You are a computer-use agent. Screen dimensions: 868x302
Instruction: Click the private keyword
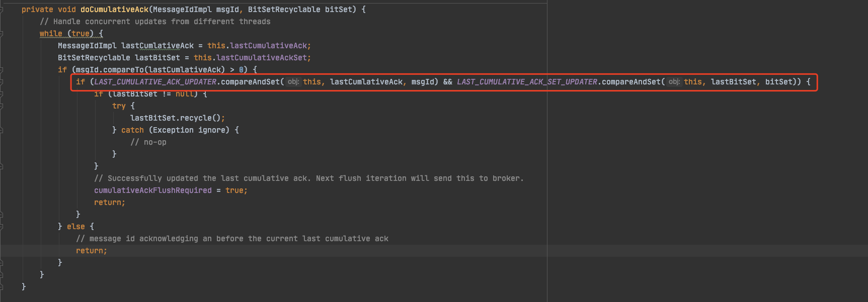(37, 10)
